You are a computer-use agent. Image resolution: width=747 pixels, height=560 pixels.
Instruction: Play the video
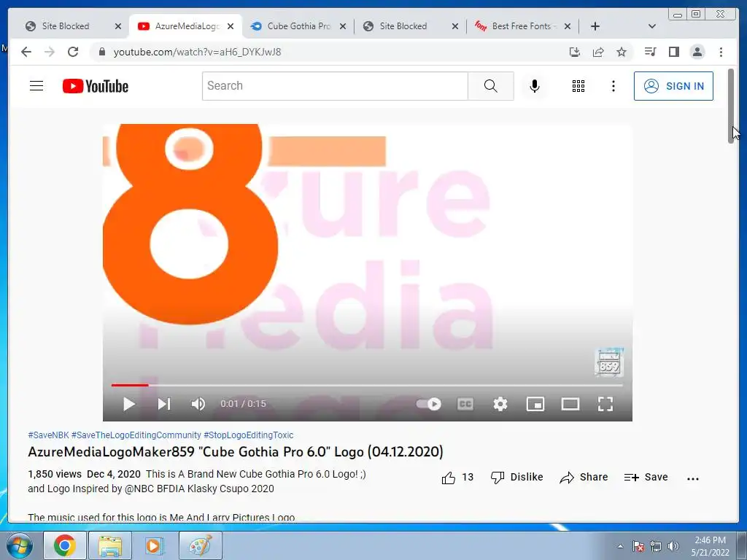128,404
